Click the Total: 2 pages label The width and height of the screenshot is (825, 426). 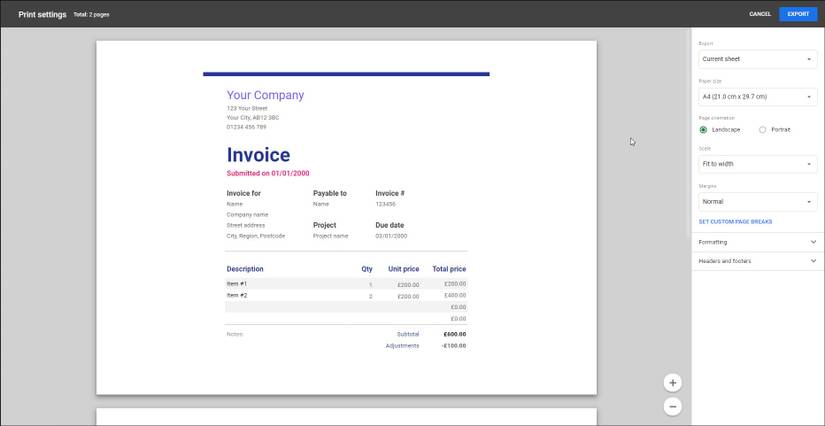[92, 15]
